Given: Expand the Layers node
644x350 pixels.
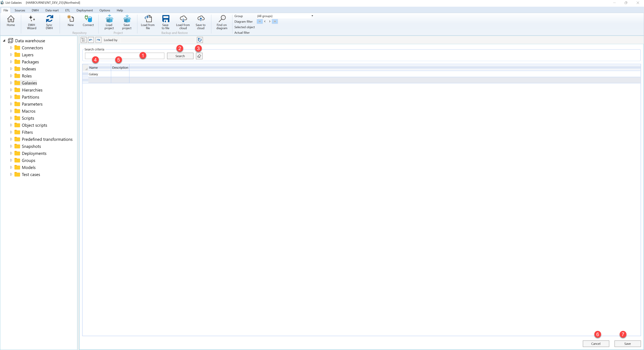Looking at the screenshot, I should point(11,55).
